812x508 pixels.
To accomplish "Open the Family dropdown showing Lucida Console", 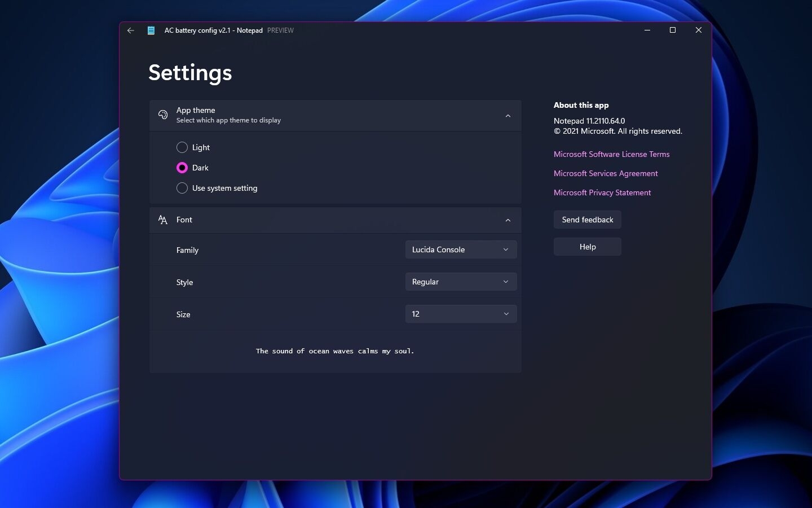I will coord(461,249).
